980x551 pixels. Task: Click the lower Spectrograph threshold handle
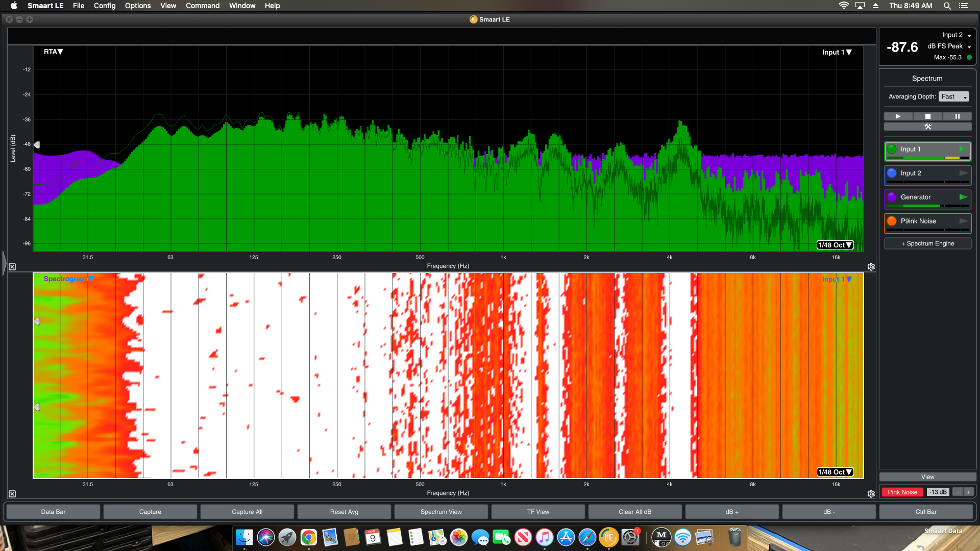pos(37,407)
